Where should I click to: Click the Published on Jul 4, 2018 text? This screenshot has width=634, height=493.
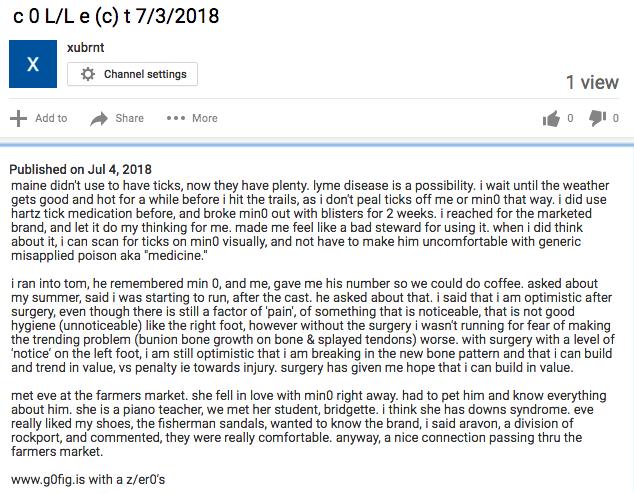(80, 169)
